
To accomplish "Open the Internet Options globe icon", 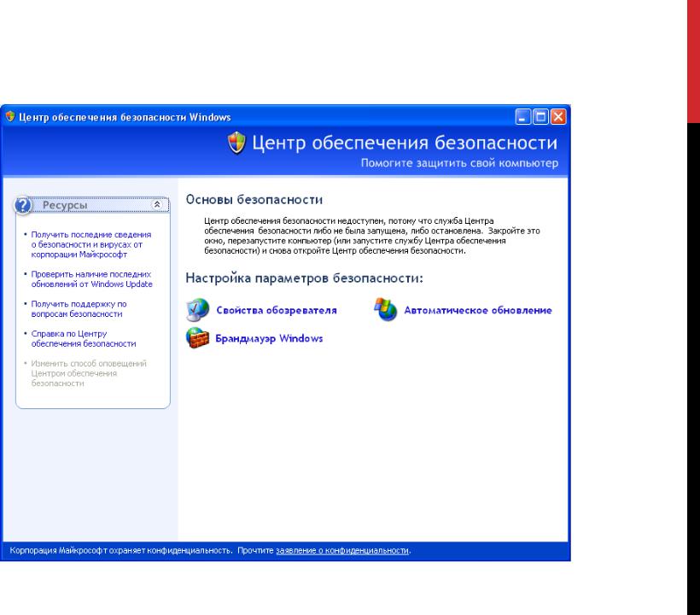I will 197,310.
